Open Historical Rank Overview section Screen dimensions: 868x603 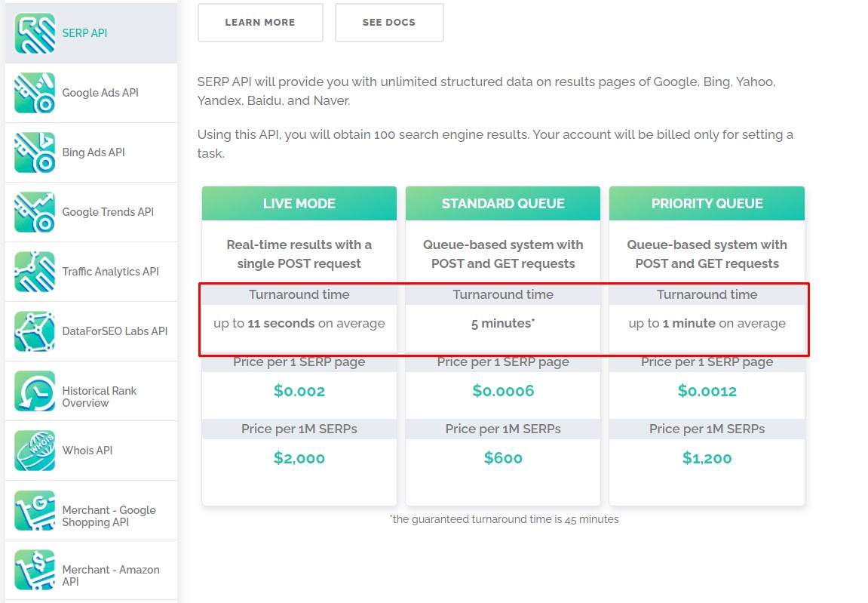pyautogui.click(x=99, y=397)
